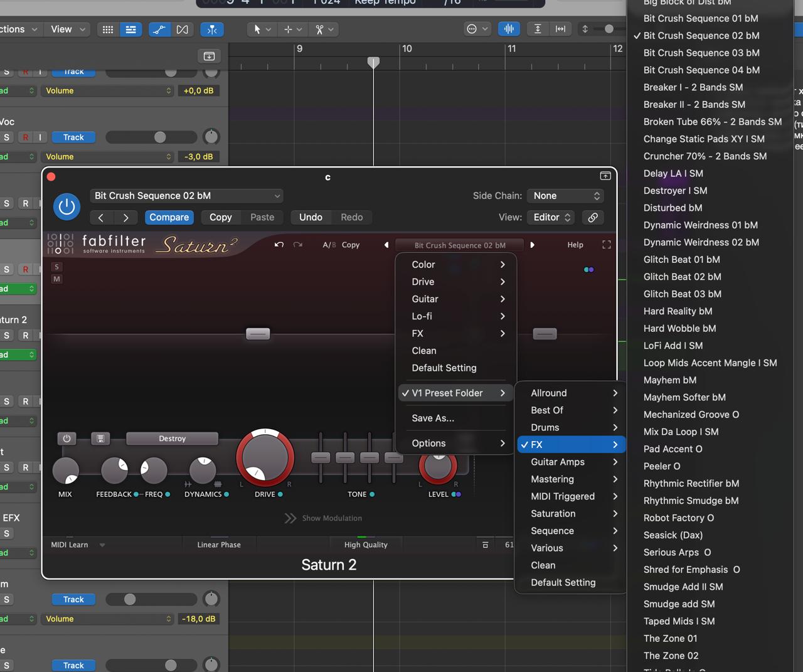Record-enable the Voc track
The height and width of the screenshot is (672, 803).
click(x=26, y=137)
